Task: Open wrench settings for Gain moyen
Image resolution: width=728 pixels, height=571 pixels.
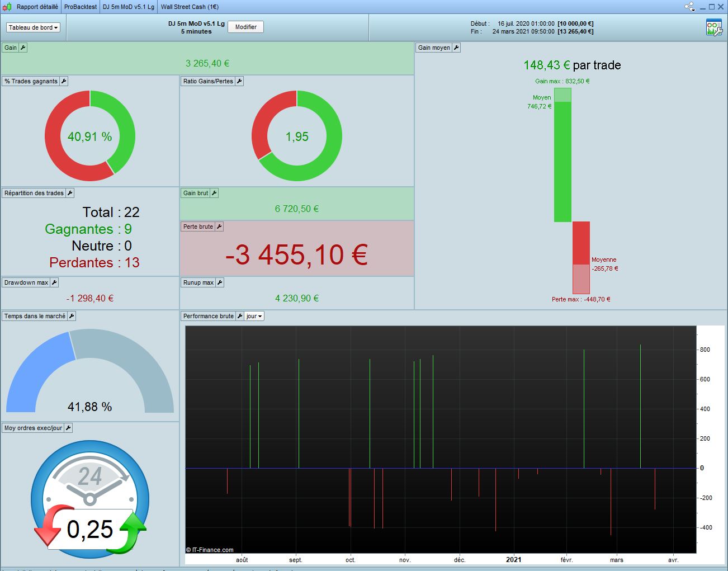Action: [456, 48]
